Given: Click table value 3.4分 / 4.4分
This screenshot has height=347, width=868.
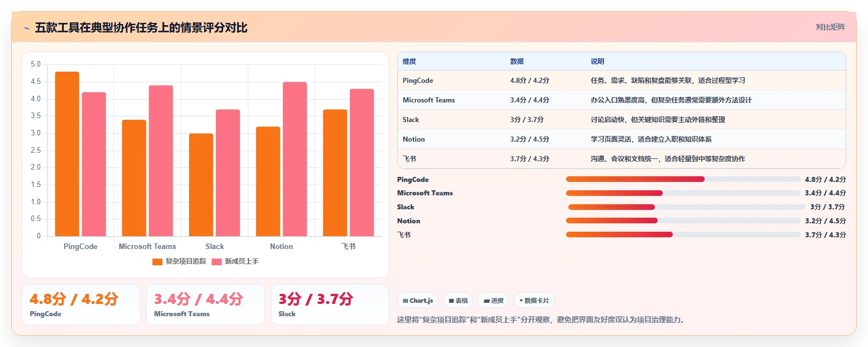Looking at the screenshot, I should pos(530,100).
